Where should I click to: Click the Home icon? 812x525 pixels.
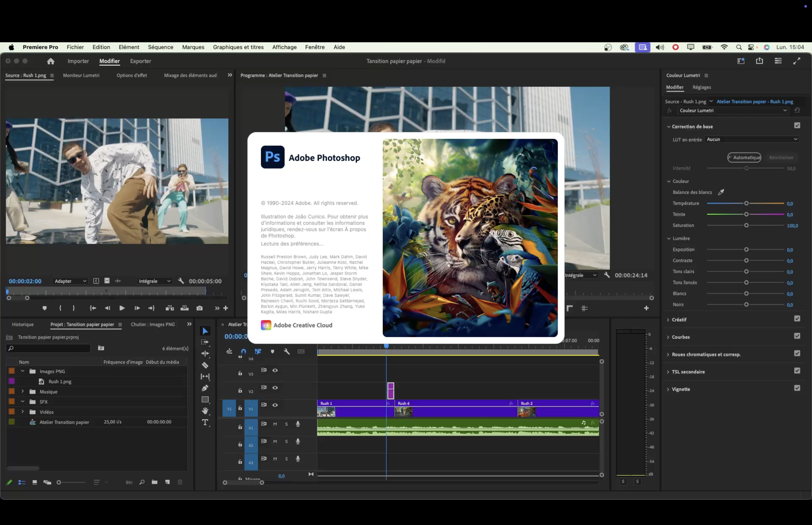(50, 61)
